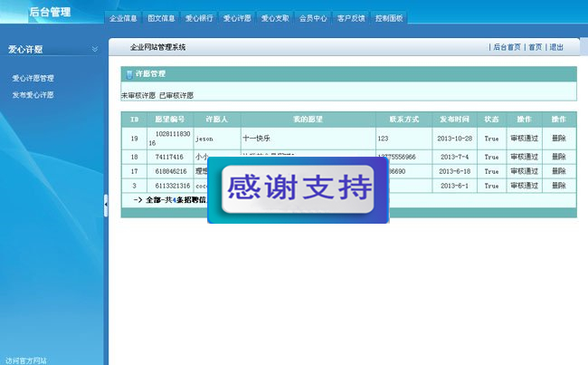Click 退出 to log out
588x365 pixels.
tap(556, 47)
